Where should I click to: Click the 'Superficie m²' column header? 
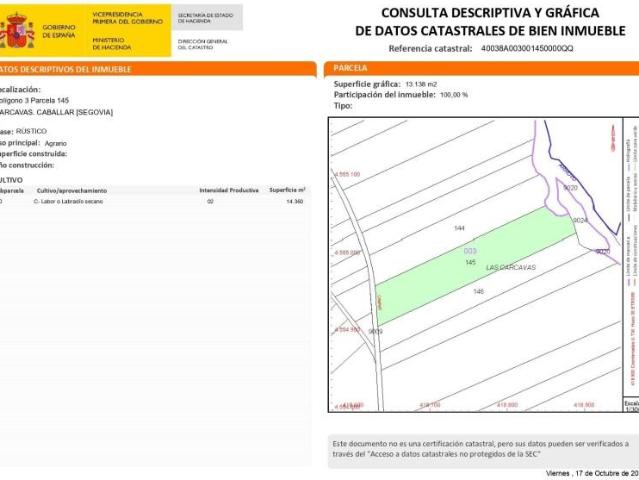pos(287,190)
